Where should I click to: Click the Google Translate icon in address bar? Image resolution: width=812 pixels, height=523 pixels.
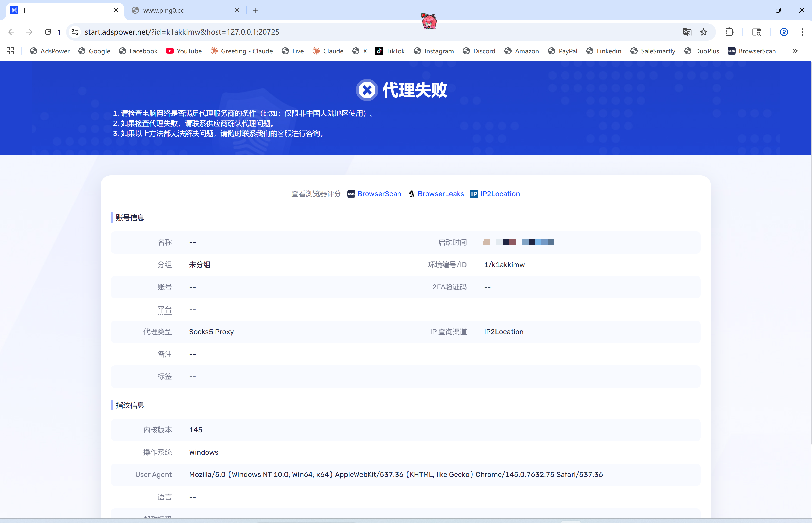tap(687, 32)
